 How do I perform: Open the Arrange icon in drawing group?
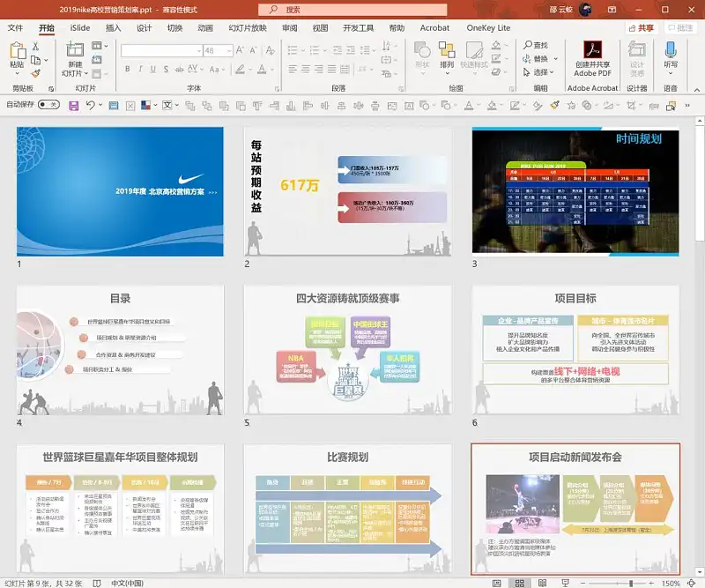tap(447, 49)
